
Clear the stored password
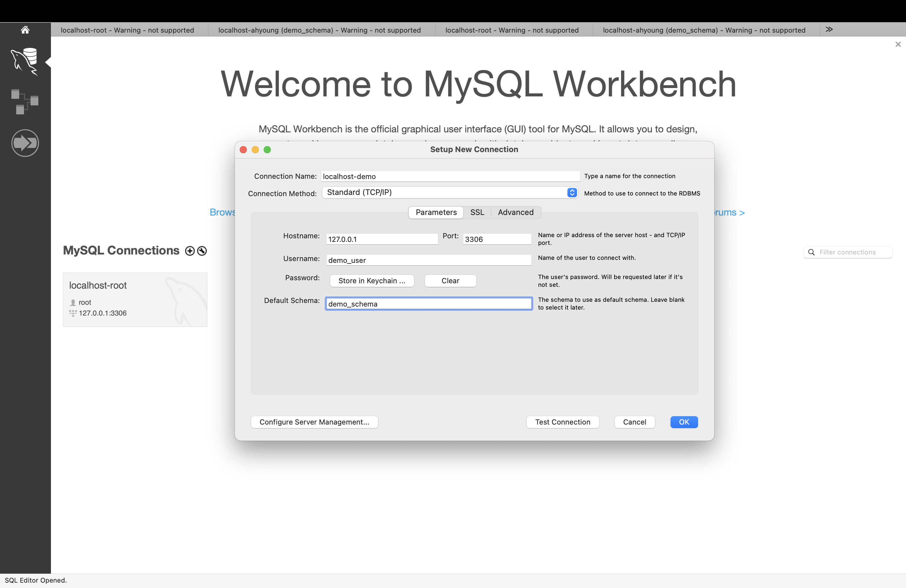coord(450,281)
